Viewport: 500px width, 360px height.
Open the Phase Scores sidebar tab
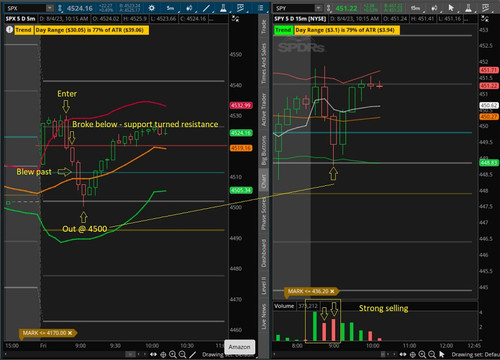click(x=264, y=213)
